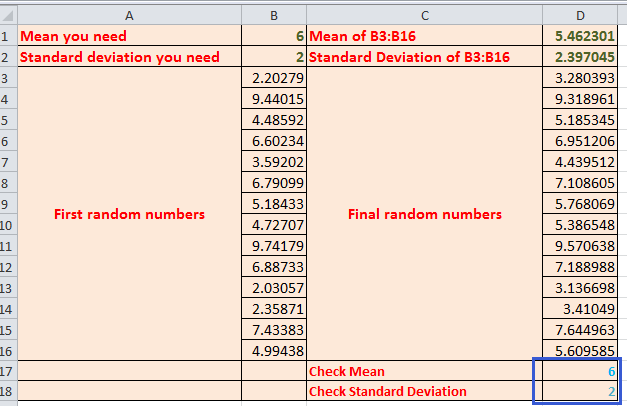Select cell with value 5.386548
The height and width of the screenshot is (406, 627).
pos(580,224)
